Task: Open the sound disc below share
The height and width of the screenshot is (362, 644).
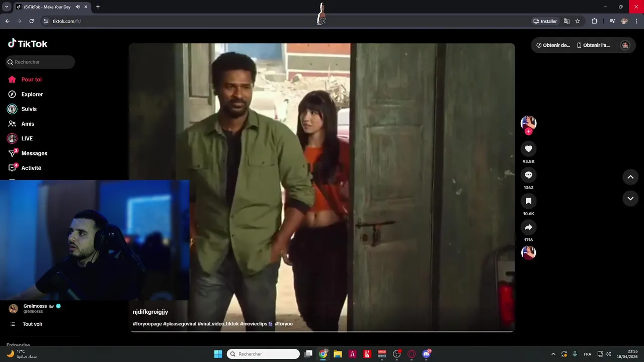Action: (x=528, y=252)
